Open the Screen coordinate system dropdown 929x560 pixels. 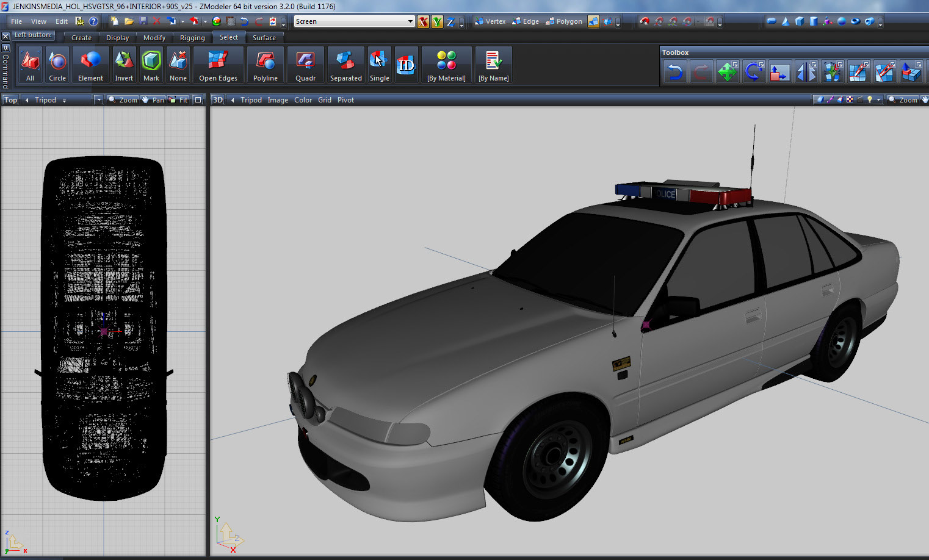pyautogui.click(x=410, y=21)
